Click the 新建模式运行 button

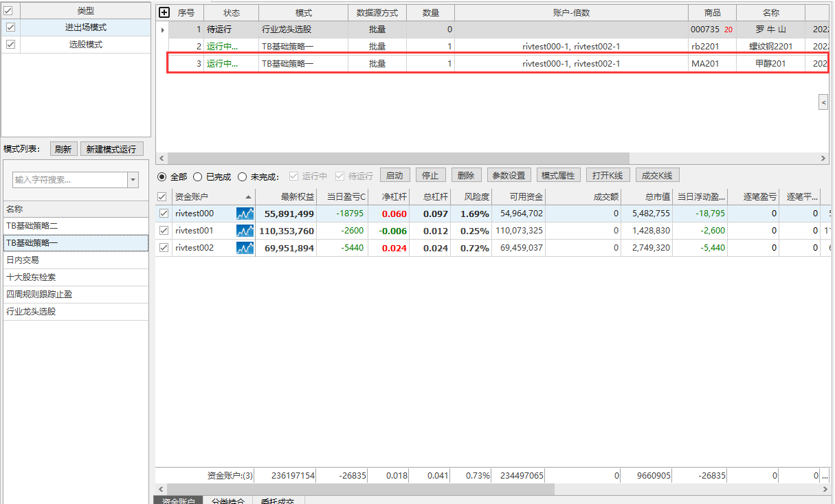pyautogui.click(x=111, y=149)
